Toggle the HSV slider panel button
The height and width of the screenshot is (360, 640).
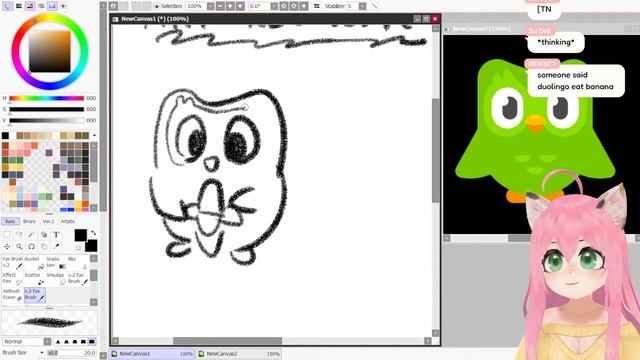[30, 6]
